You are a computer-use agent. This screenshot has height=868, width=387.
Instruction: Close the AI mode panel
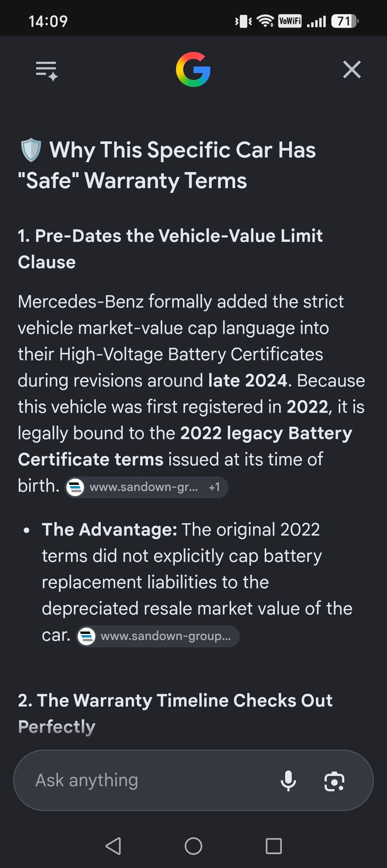coord(352,69)
